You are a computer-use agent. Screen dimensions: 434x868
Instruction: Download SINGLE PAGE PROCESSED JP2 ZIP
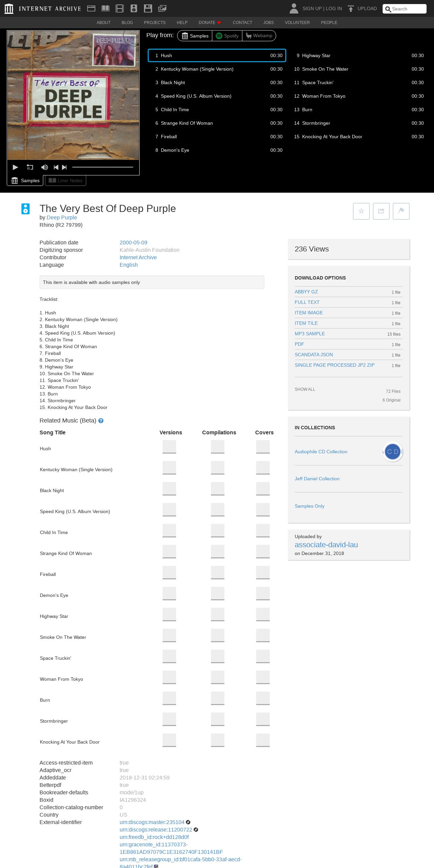335,365
